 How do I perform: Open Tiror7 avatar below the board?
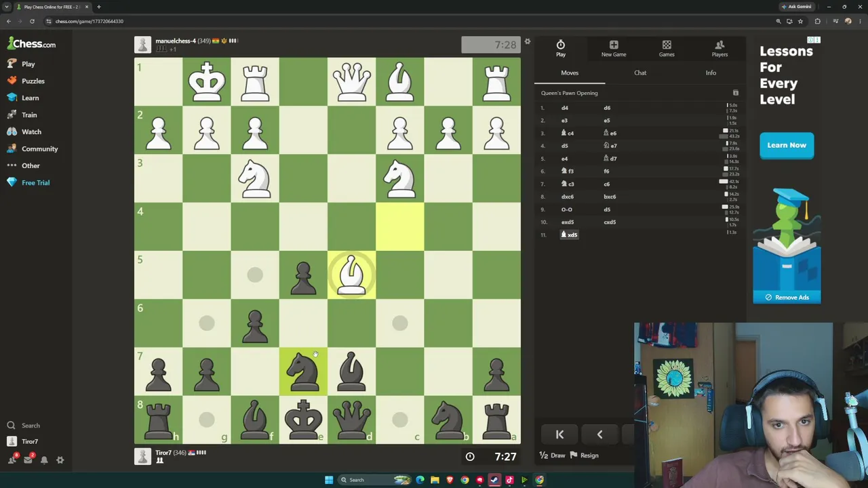(x=142, y=457)
